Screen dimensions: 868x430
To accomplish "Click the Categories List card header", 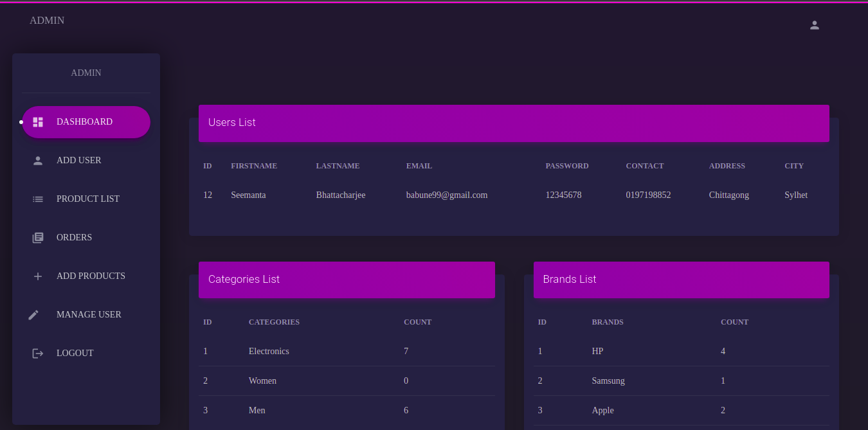I will (347, 280).
